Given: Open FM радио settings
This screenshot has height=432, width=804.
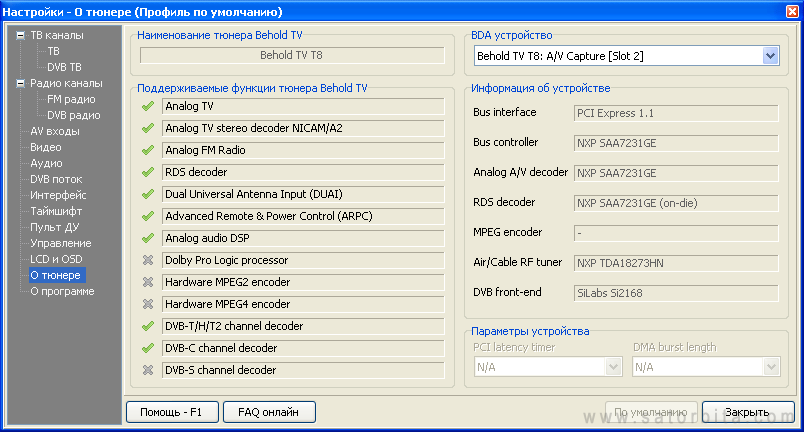Looking at the screenshot, I should [x=71, y=99].
